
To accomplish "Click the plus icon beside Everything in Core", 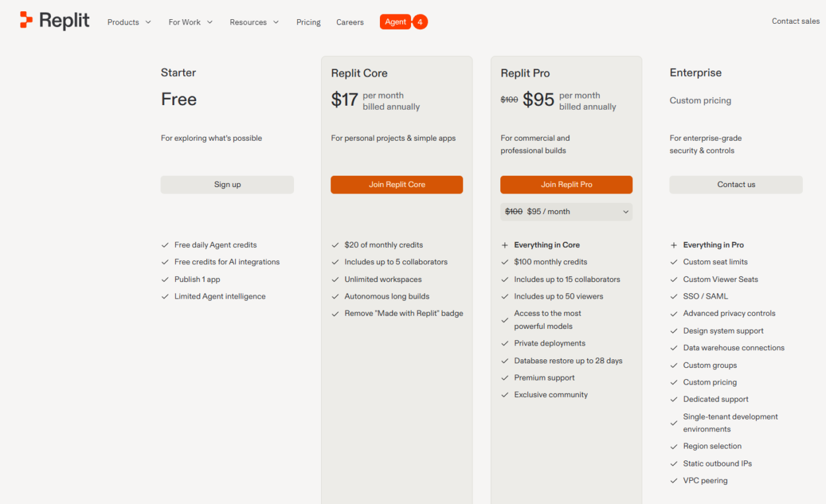I will coord(506,245).
